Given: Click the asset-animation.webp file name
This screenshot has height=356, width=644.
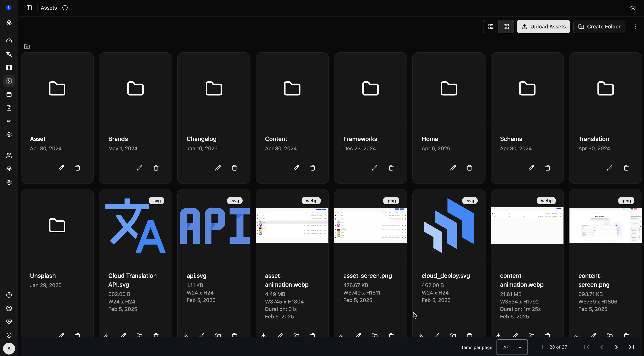Looking at the screenshot, I should 287,280.
